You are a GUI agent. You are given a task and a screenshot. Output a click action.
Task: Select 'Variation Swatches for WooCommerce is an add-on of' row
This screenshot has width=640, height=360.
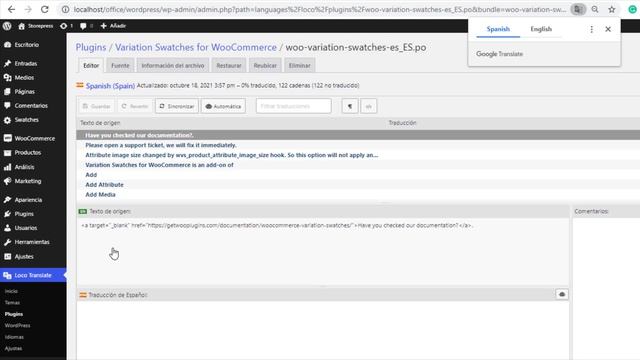[358, 165]
